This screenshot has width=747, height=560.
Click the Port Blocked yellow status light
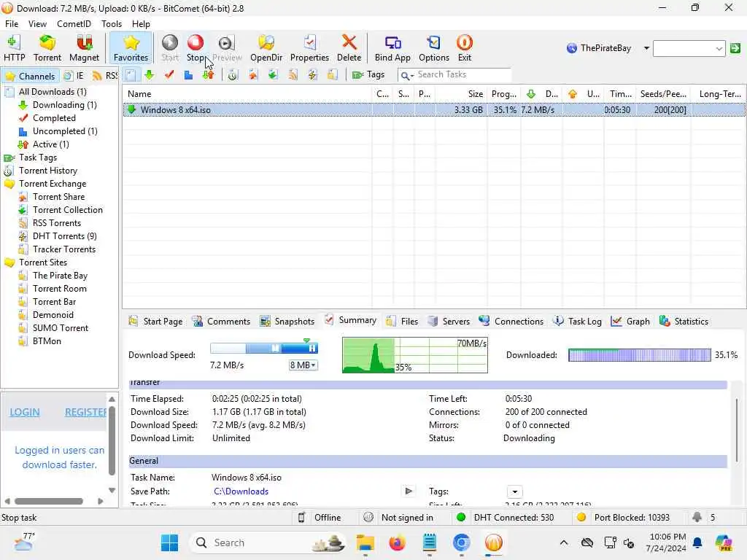[x=581, y=518]
